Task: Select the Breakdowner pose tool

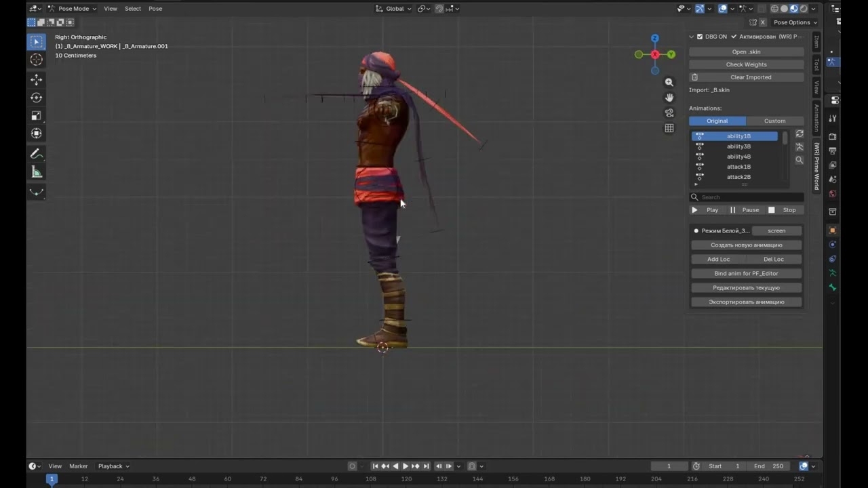Action: [37, 192]
